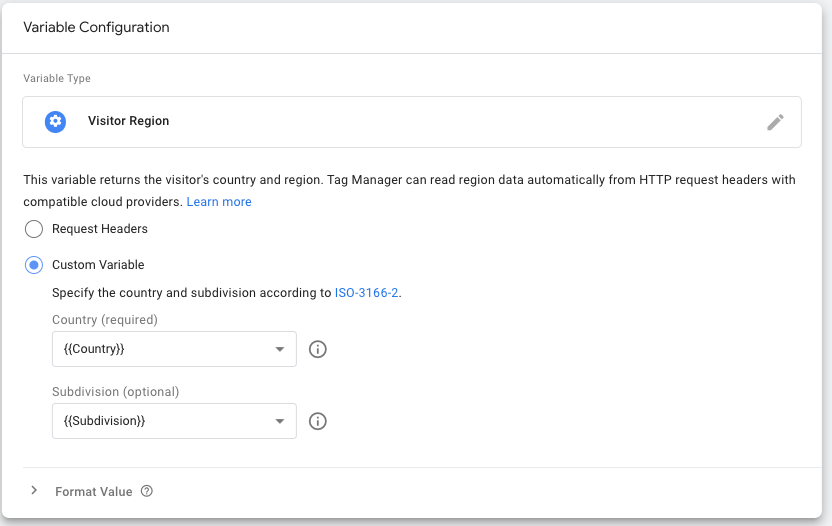Click the blue Visitor Region gear icon
Image resolution: width=832 pixels, height=526 pixels.
tap(55, 121)
